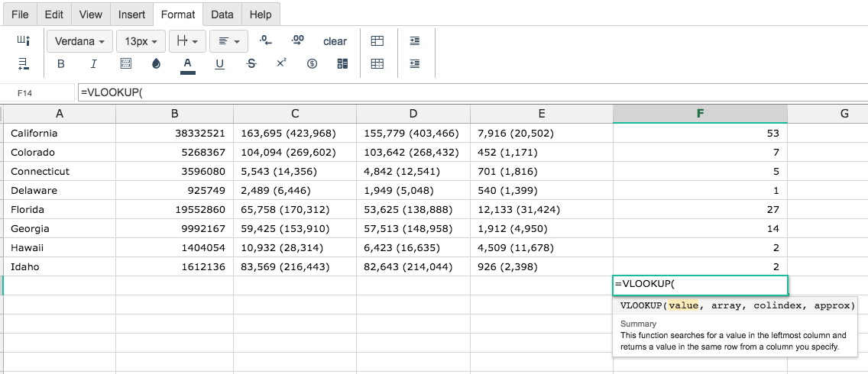The height and width of the screenshot is (374, 868).
Task: Toggle bold formatting
Action: pos(61,64)
